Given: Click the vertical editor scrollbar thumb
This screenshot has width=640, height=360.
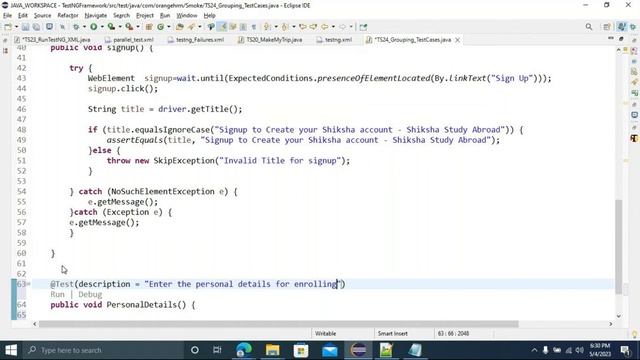Looking at the screenshot, I should 619,246.
